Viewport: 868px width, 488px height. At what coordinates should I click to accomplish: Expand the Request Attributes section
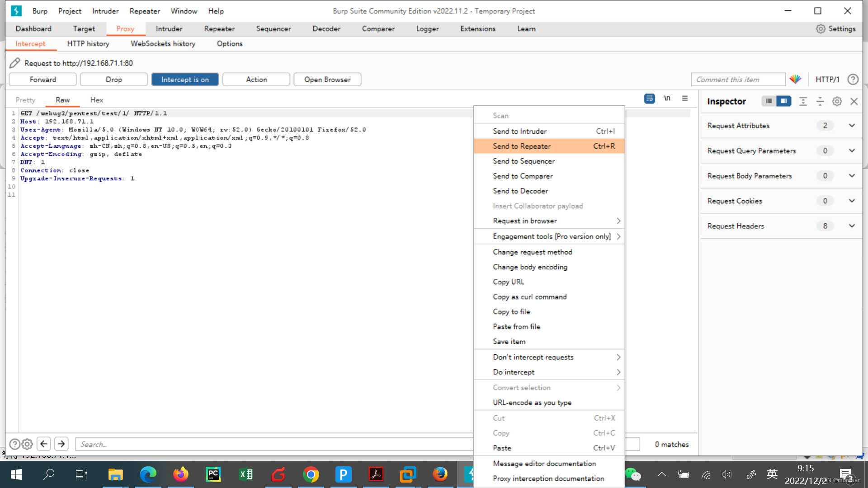click(x=852, y=126)
